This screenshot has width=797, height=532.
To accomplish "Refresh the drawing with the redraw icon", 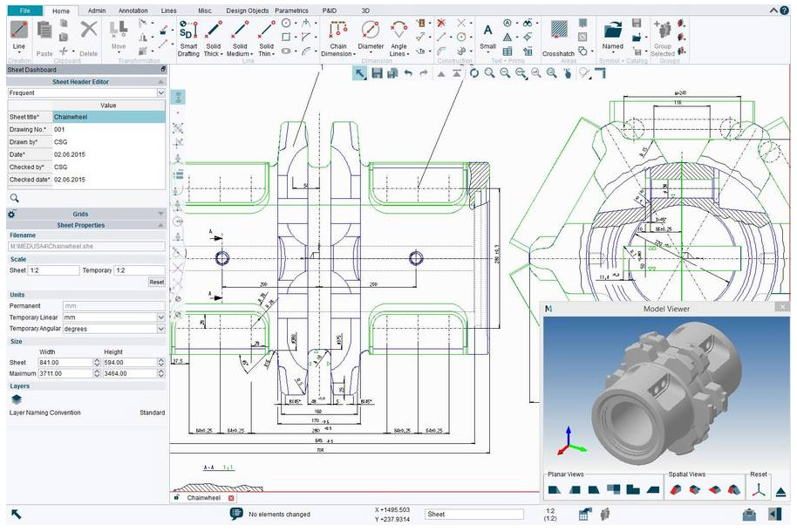I will 473,73.
